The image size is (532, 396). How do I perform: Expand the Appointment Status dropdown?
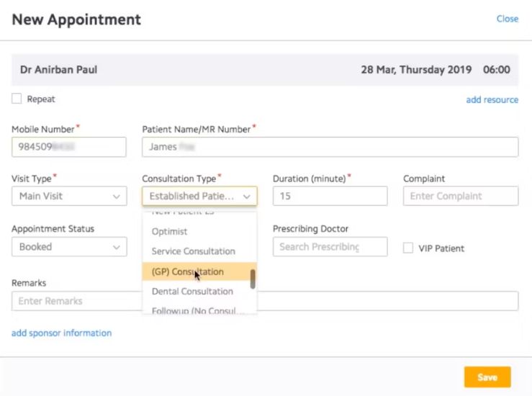coord(68,247)
